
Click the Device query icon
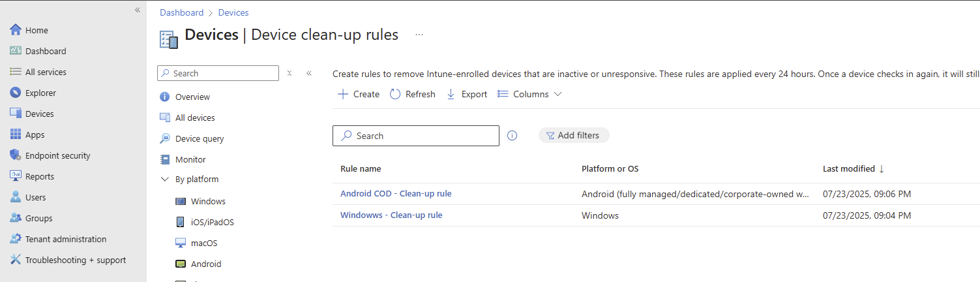click(x=164, y=138)
